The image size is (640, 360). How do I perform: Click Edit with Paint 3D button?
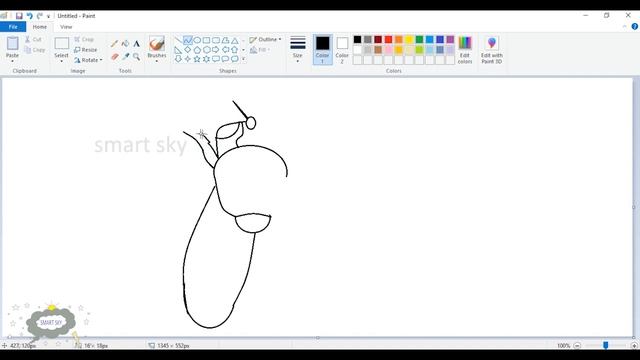pyautogui.click(x=491, y=49)
